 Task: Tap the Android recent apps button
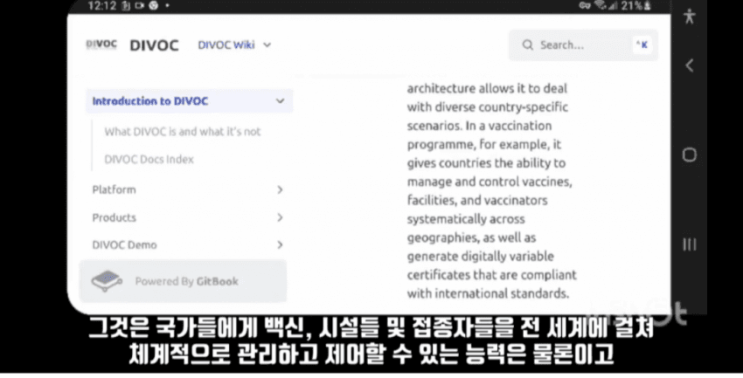tap(689, 244)
